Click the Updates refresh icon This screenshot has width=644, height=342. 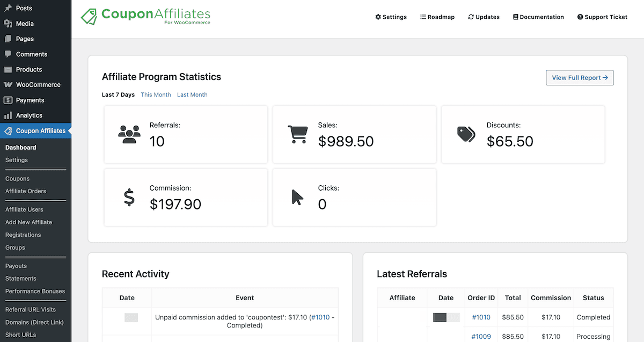point(471,17)
